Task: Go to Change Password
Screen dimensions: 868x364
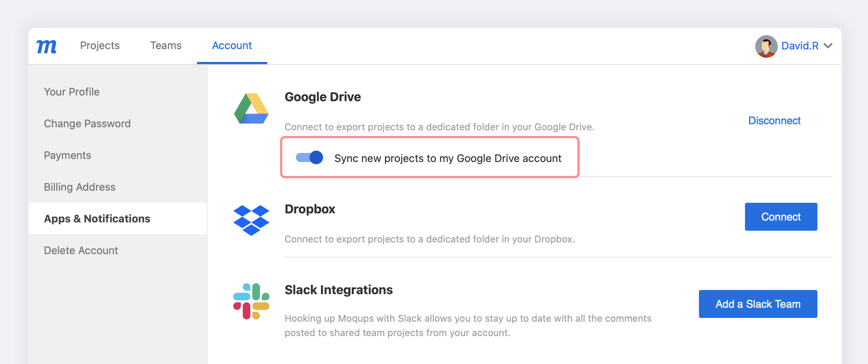Action: click(x=87, y=123)
